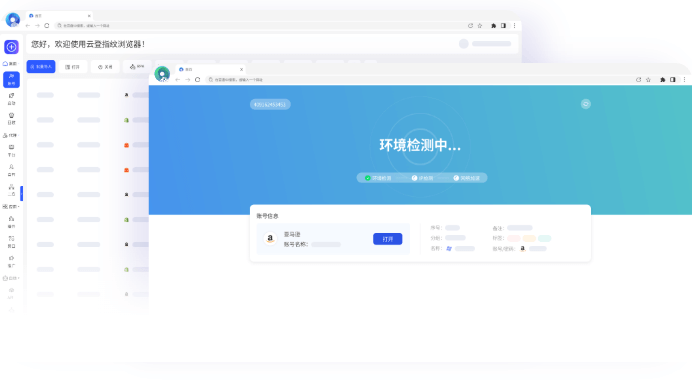Click the green tag swatch
The height and width of the screenshot is (380, 692).
pyautogui.click(x=545, y=238)
